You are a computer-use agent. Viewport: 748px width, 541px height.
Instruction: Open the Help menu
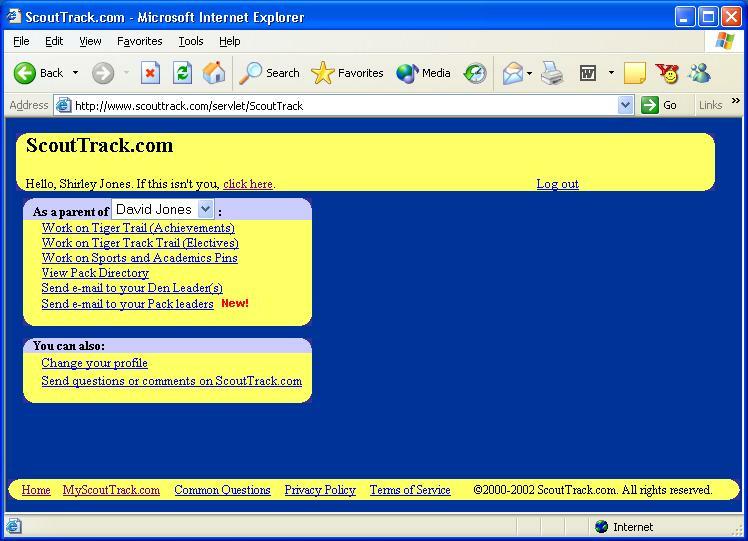tap(229, 41)
